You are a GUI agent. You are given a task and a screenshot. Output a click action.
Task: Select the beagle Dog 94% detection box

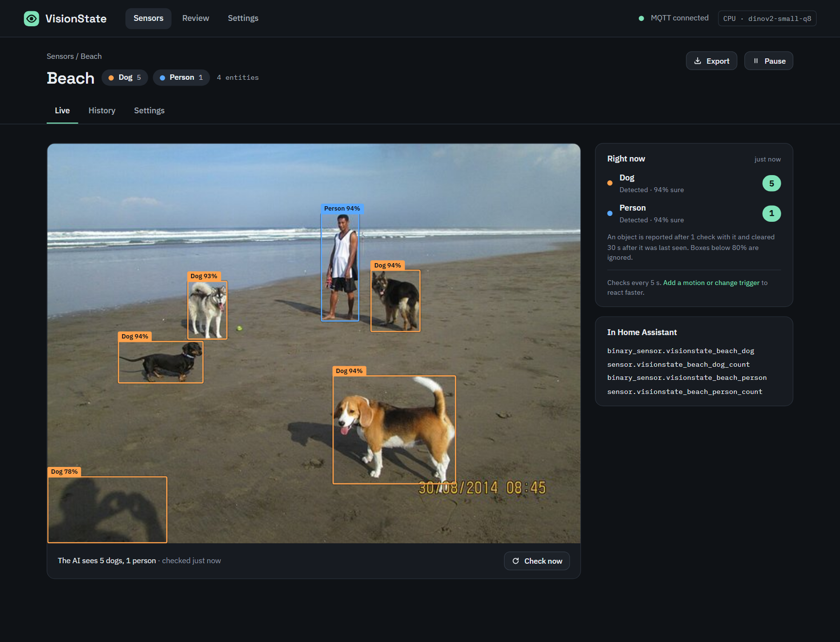[x=394, y=430]
